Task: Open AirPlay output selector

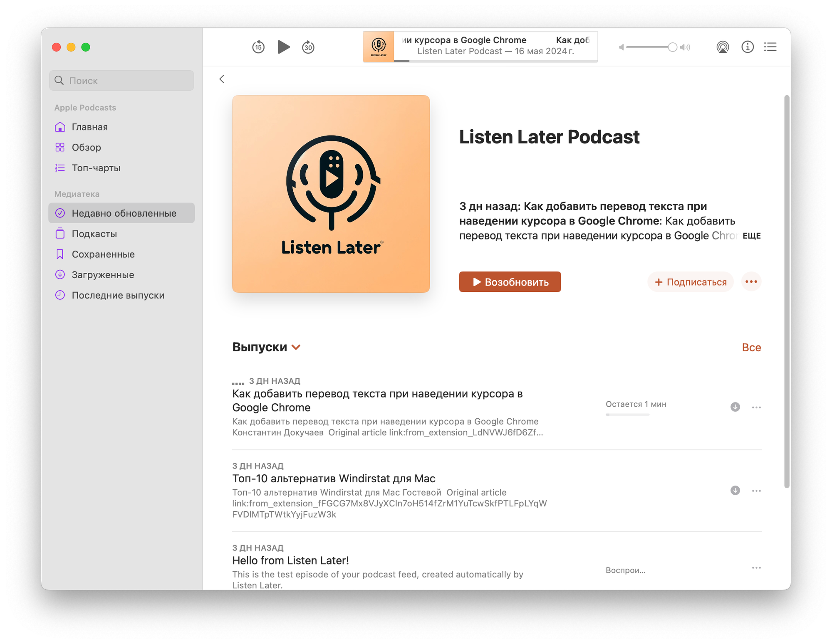Action: (x=723, y=47)
